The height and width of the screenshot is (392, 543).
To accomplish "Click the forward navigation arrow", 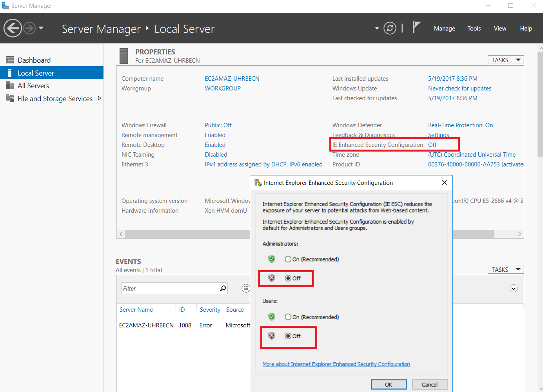I will 29,28.
